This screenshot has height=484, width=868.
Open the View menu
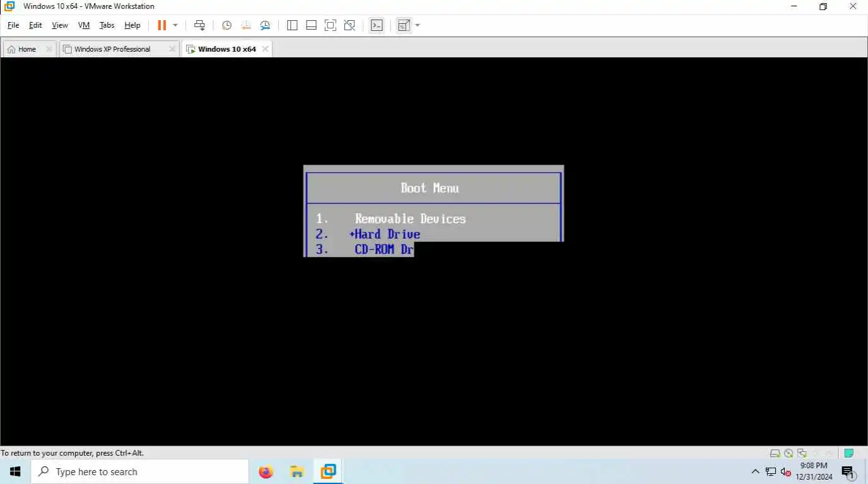coord(60,25)
